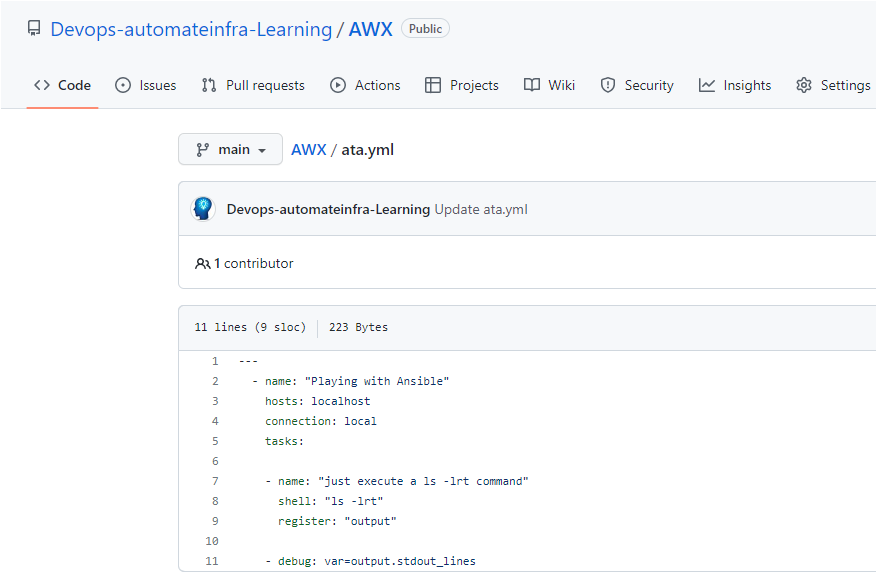Open the 'Update ata.yml' commit message
Viewport: 877px width, 583px height.
coord(481,209)
